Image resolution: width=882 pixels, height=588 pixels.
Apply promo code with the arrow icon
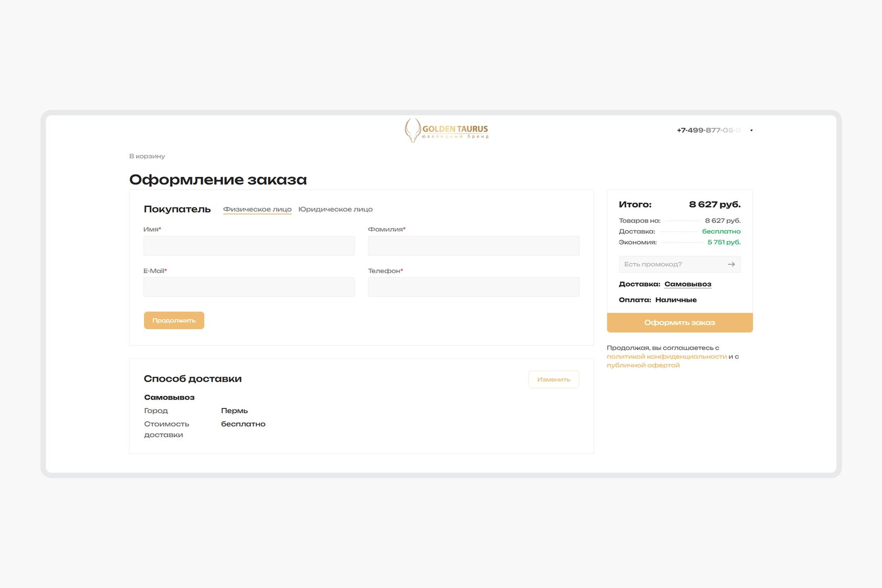pos(731,264)
